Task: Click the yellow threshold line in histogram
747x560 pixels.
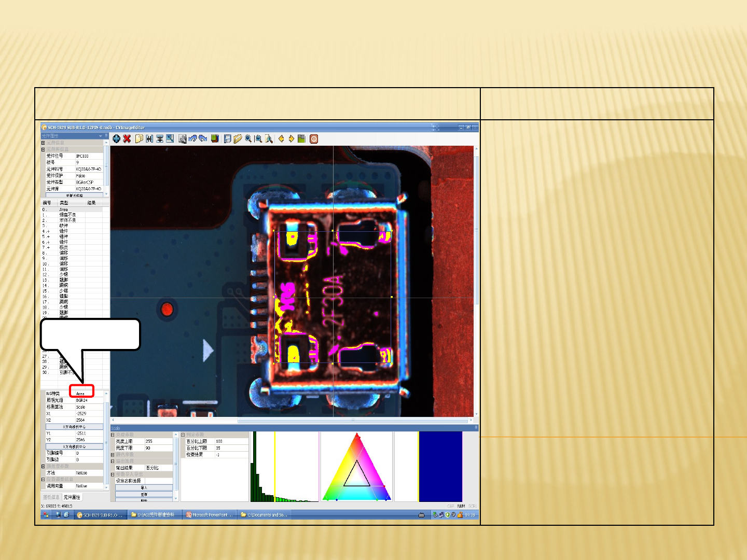Action: (275, 467)
